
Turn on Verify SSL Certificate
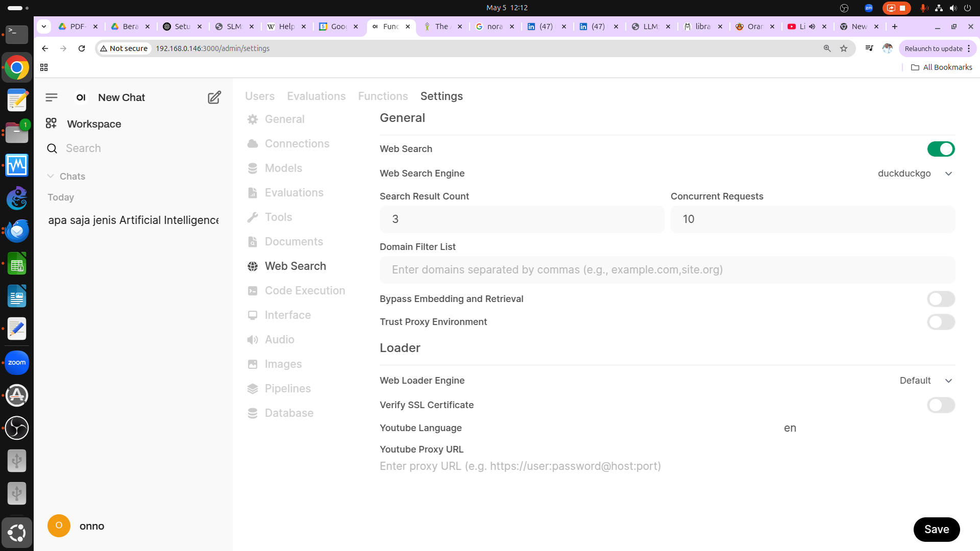point(940,405)
